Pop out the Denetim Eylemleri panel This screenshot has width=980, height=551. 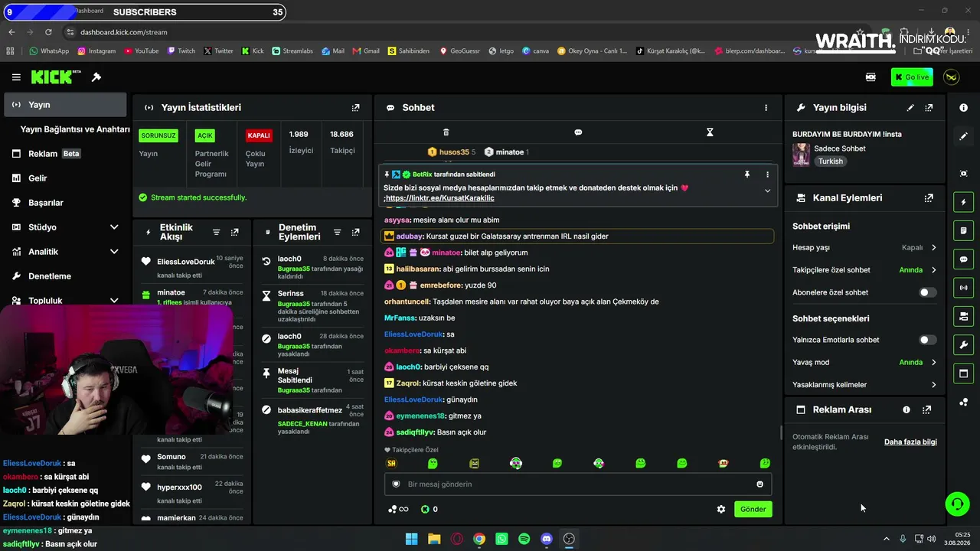click(x=355, y=233)
